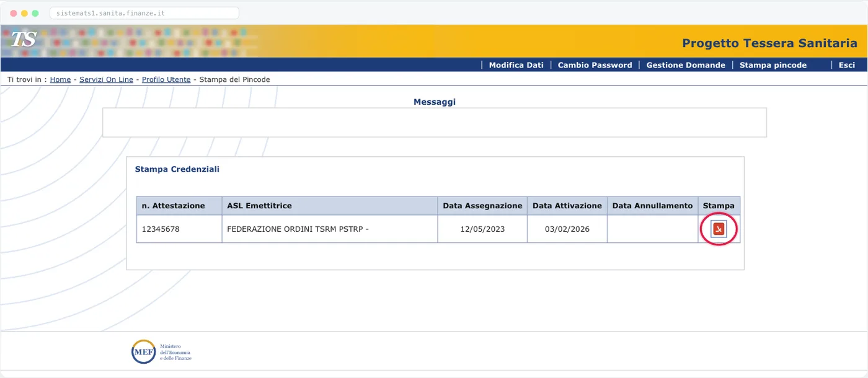868x378 pixels.
Task: Select assignment date 12/05/2023
Action: [482, 229]
